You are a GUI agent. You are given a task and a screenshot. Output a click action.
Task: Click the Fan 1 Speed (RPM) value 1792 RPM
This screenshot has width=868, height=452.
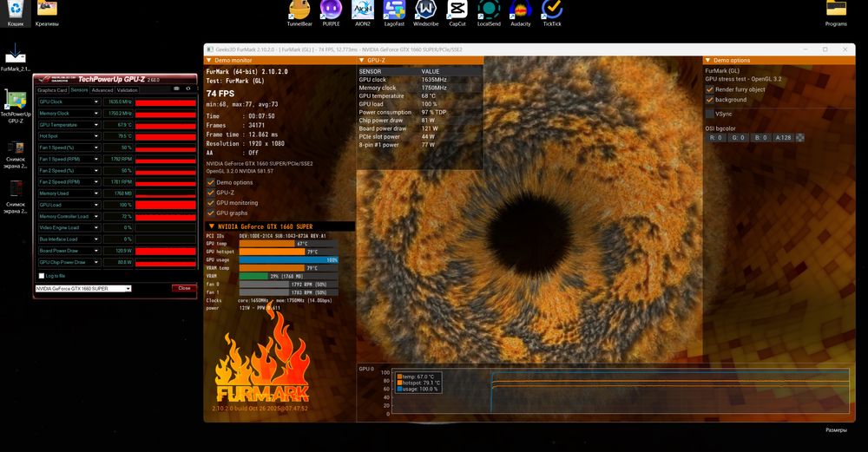(118, 160)
